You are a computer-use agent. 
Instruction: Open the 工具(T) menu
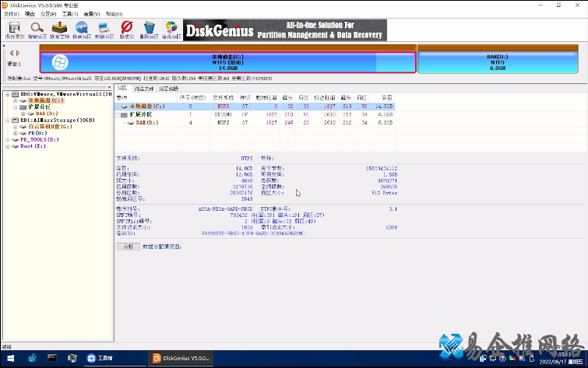pyautogui.click(x=70, y=14)
